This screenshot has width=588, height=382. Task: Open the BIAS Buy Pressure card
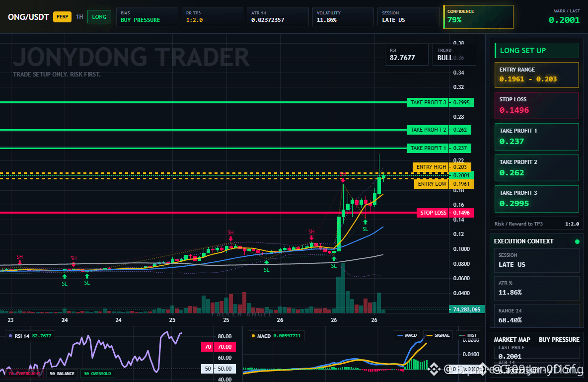[x=147, y=17]
